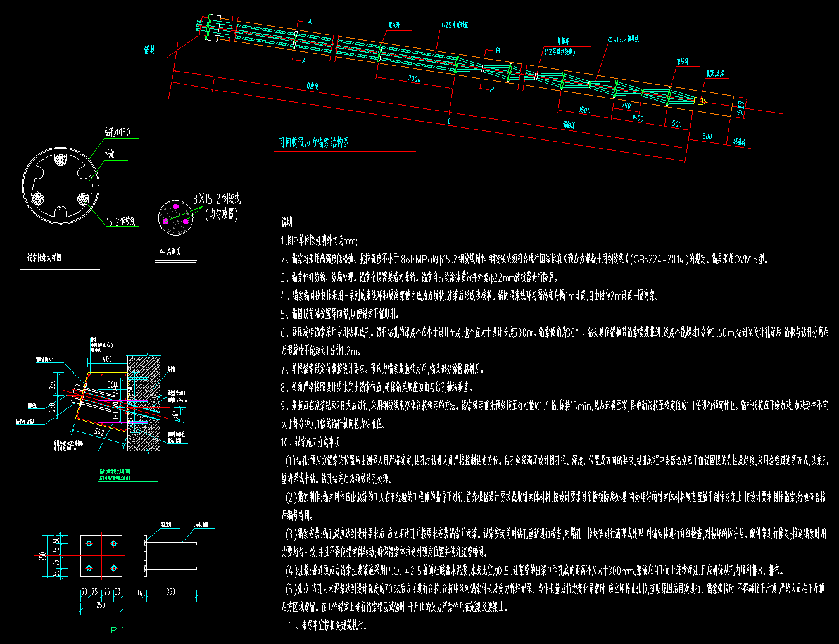Screen dimensions: 839x644
Task: Click the '15.2 钢绞线' leader text
Action: 121,222
